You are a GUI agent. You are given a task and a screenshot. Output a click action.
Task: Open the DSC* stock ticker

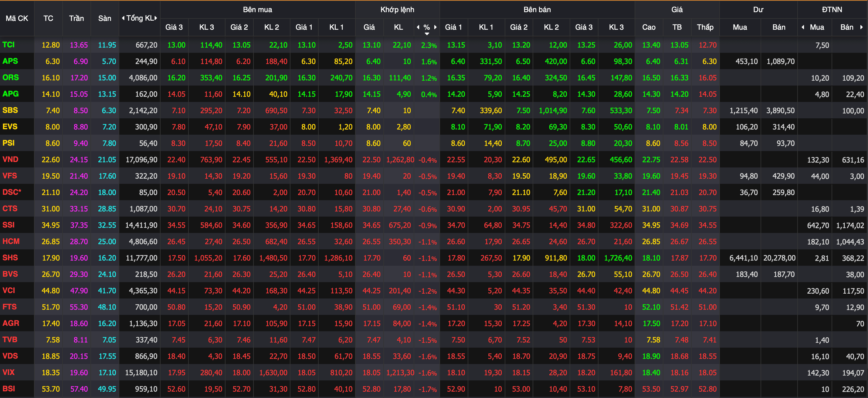(x=12, y=192)
